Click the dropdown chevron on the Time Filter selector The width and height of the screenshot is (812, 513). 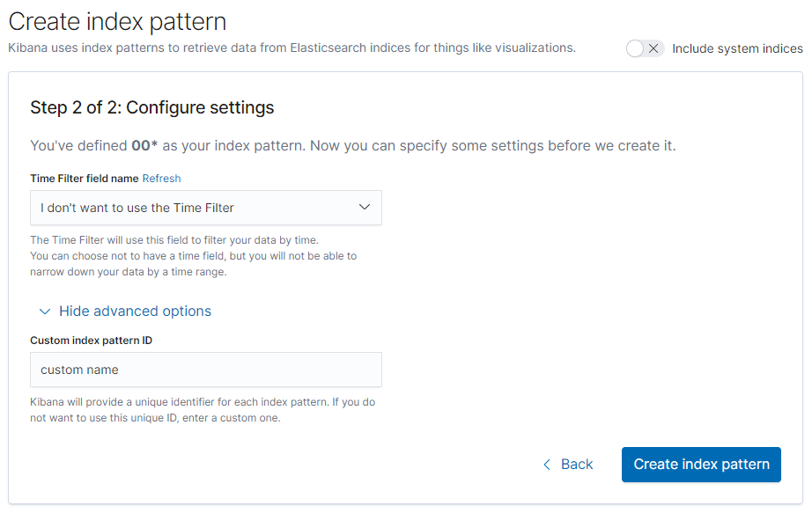point(365,208)
